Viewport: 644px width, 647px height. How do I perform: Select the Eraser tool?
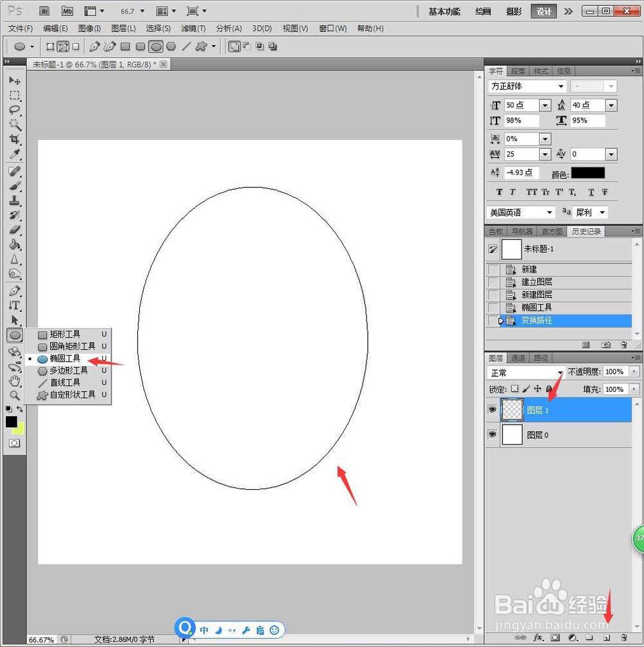point(14,230)
